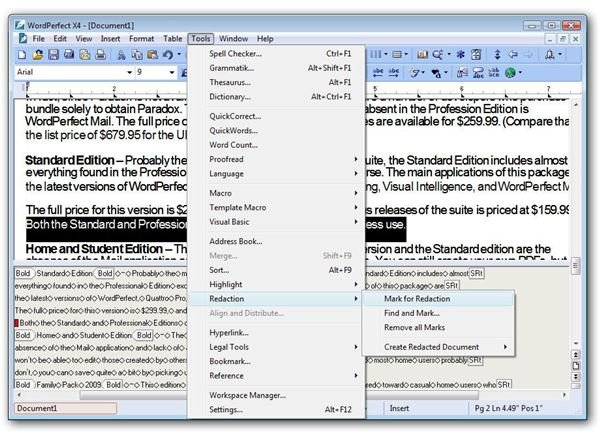Image resolution: width=600 pixels, height=433 pixels.
Task: Copy selection using the Copy icon
Action: pyautogui.click(x=137, y=55)
